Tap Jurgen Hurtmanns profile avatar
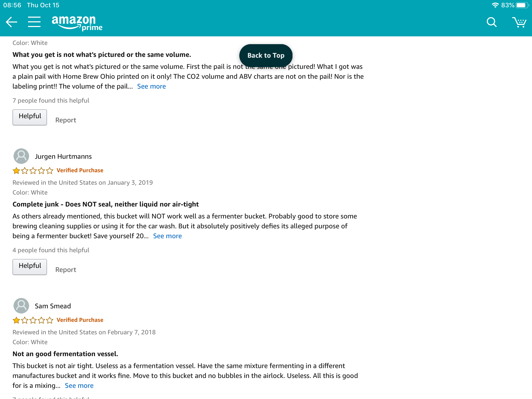The width and height of the screenshot is (532, 399). (21, 156)
